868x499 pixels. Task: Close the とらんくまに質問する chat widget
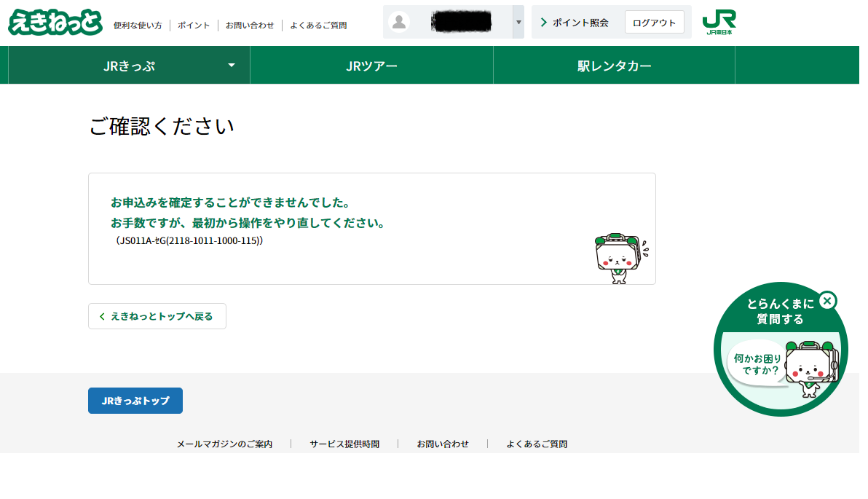click(x=827, y=301)
